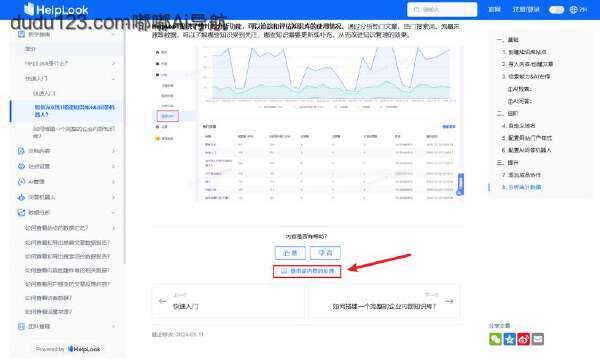
Task: Expand the 团队管理 sidebar section
Action: (67, 326)
